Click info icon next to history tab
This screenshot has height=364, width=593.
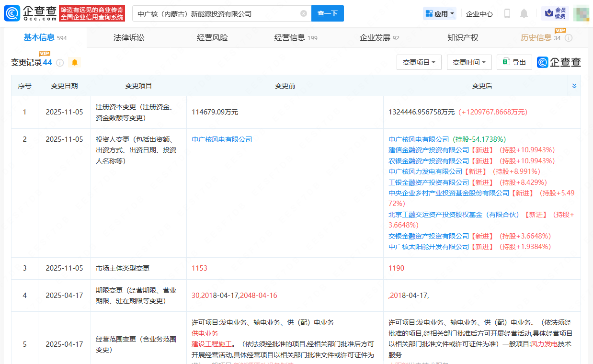[x=569, y=38]
